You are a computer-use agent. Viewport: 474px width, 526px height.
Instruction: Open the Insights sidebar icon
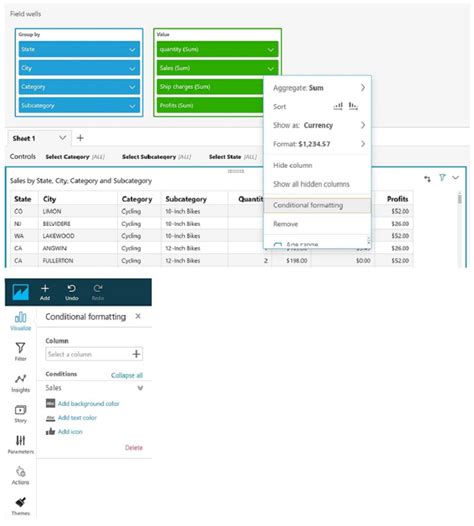pyautogui.click(x=20, y=382)
